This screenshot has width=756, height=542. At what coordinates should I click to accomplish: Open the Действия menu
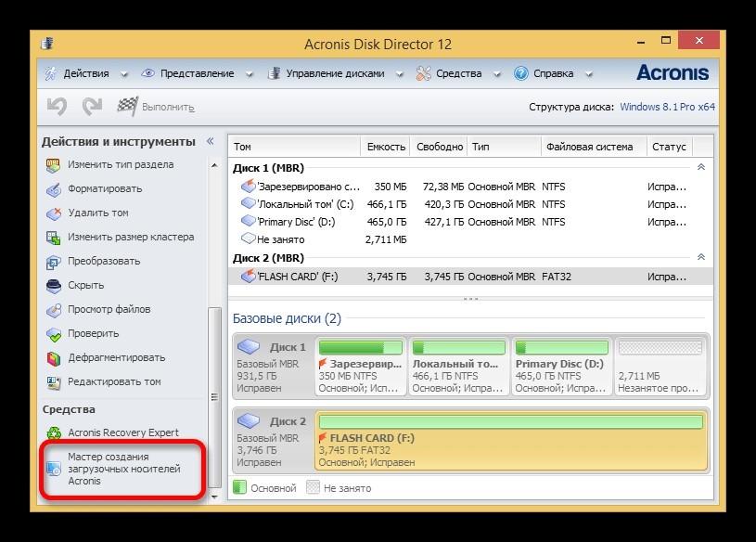tap(86, 73)
